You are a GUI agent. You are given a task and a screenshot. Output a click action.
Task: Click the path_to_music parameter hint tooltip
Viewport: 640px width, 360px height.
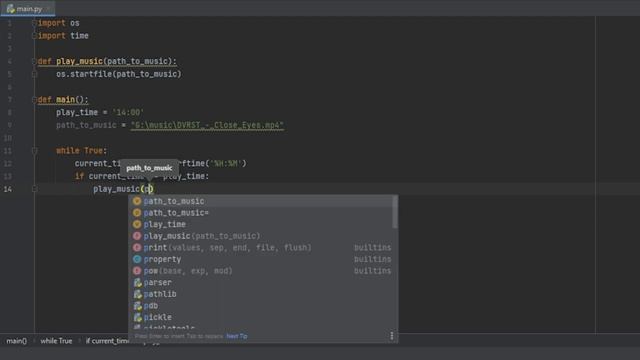[149, 168]
